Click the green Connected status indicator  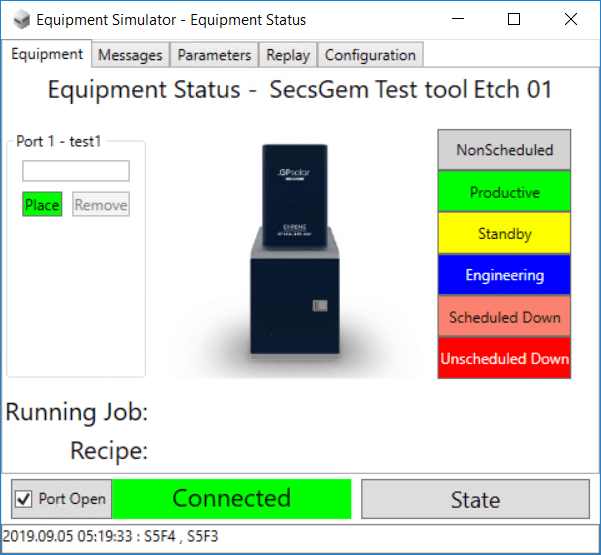point(232,499)
